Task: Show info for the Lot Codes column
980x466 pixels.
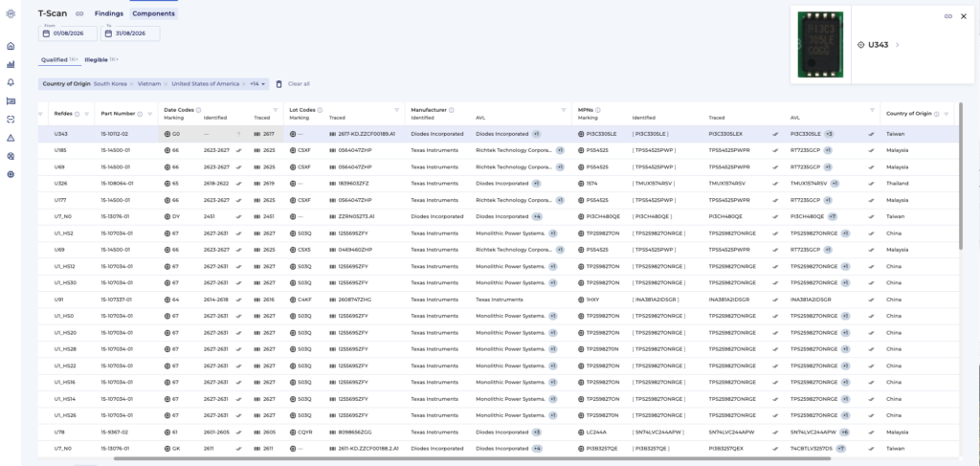Action: (320, 110)
